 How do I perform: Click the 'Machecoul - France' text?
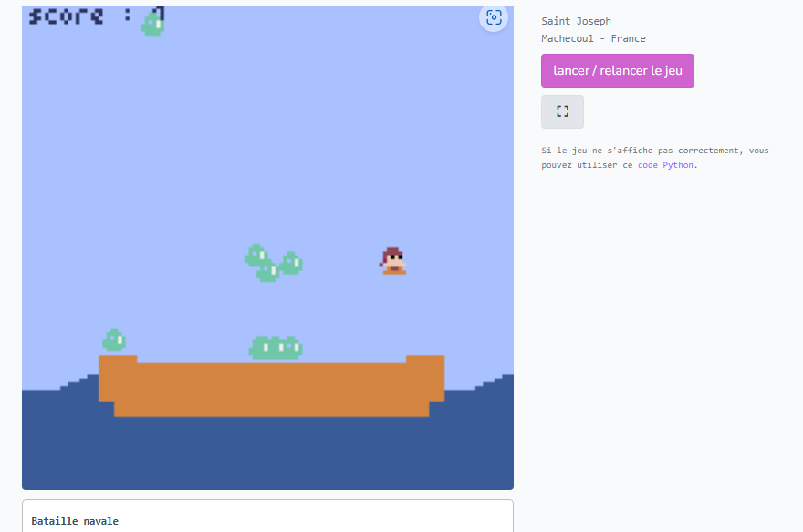pos(593,38)
